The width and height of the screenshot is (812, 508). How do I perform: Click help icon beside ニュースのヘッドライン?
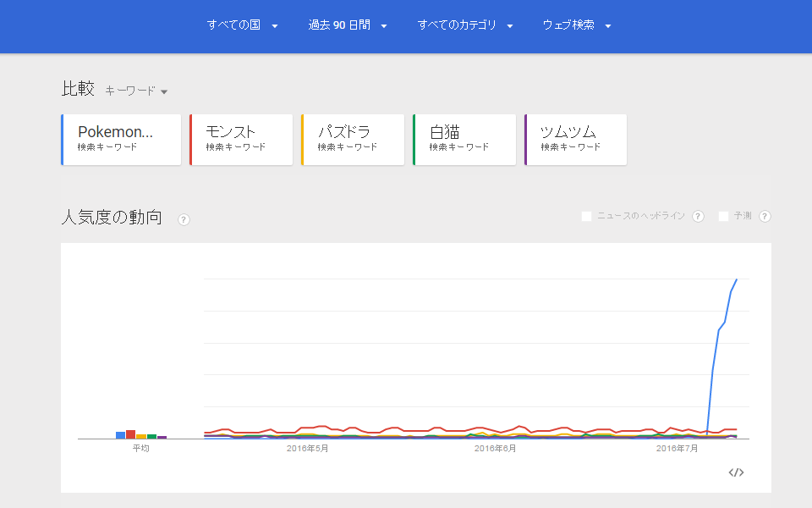pyautogui.click(x=698, y=217)
